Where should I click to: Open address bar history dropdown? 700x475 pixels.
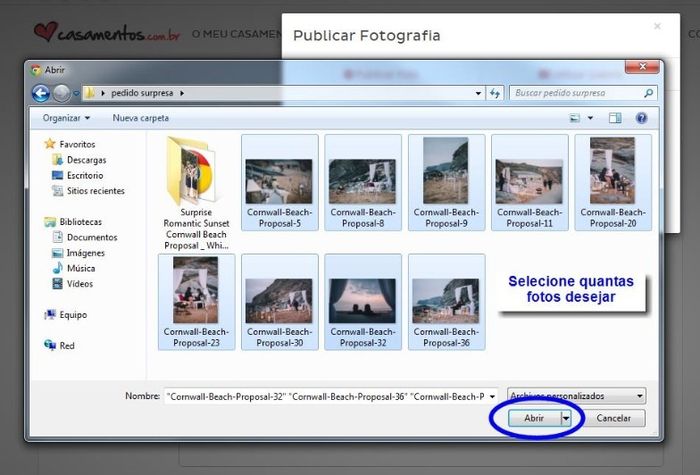478,93
